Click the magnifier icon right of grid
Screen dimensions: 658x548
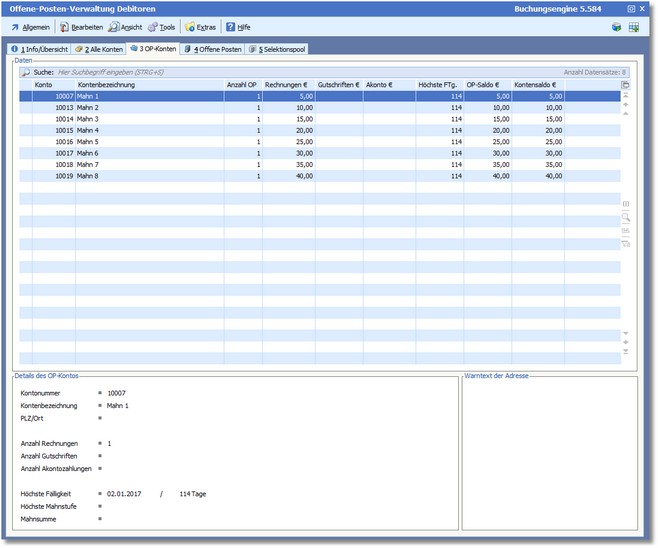[x=626, y=216]
